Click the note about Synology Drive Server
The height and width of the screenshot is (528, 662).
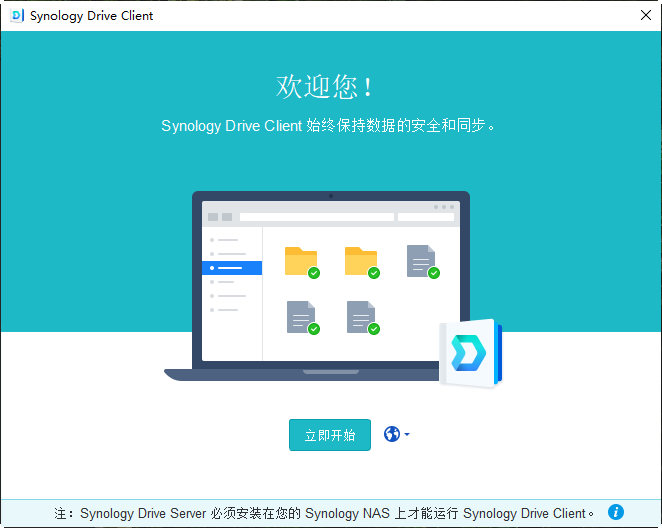324,513
